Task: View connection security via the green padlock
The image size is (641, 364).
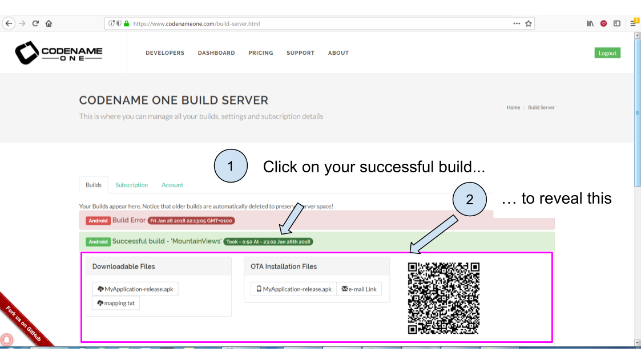Action: (126, 24)
